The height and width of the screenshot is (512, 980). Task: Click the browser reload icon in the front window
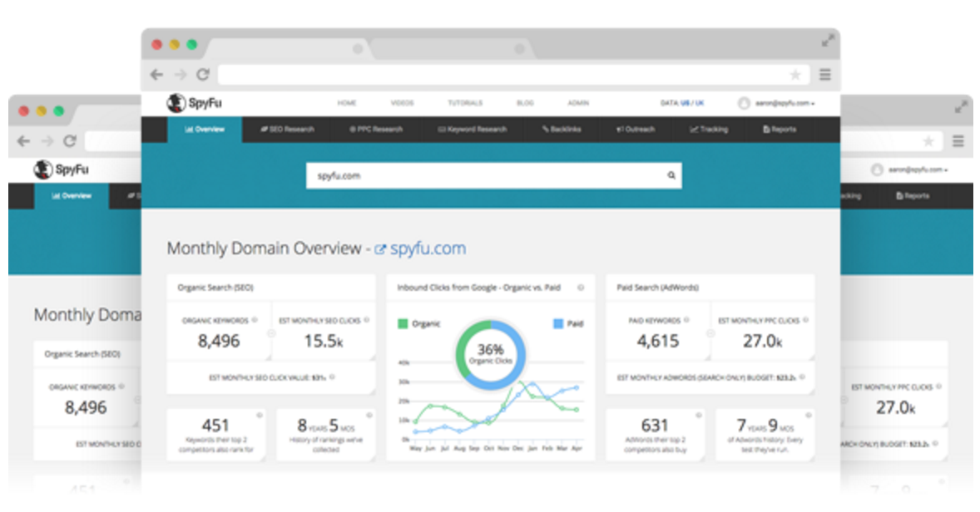tap(202, 75)
